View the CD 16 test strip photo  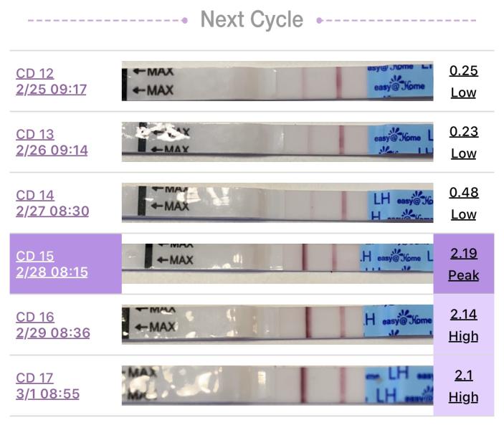point(277,325)
